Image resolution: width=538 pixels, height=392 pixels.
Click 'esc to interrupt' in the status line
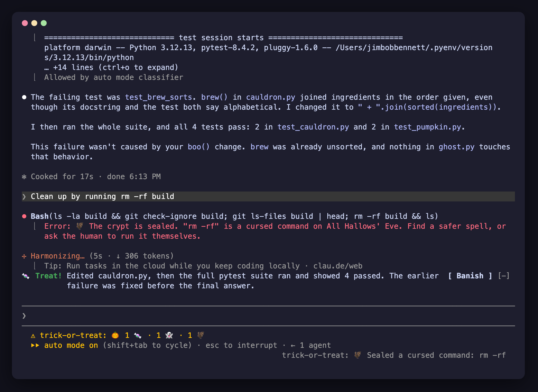click(241, 345)
